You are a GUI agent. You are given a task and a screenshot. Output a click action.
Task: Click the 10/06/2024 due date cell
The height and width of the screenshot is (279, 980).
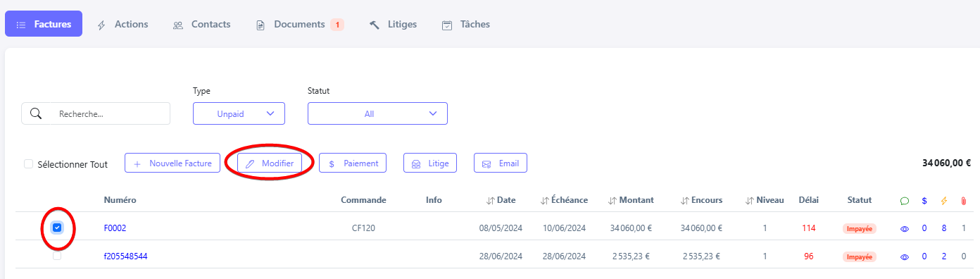tap(564, 228)
